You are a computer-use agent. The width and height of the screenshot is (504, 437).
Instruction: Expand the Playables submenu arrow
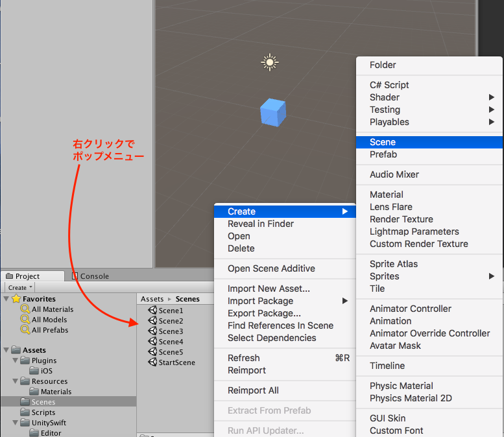pyautogui.click(x=492, y=122)
